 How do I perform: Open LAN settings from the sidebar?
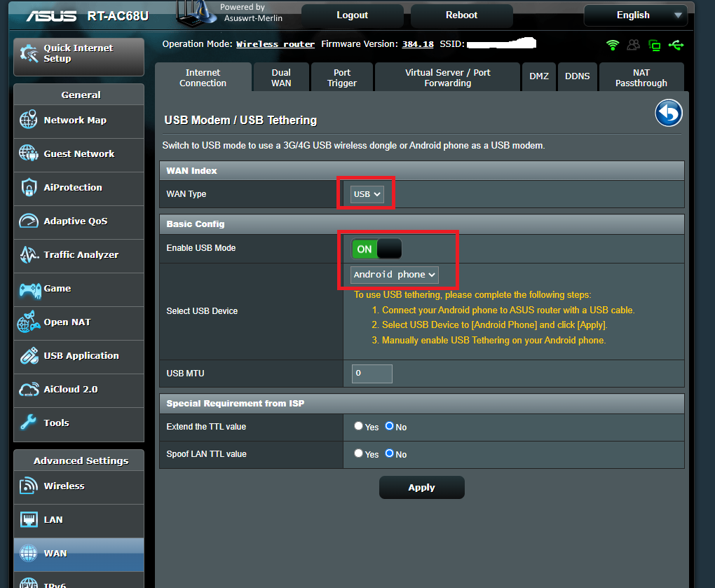point(79,520)
